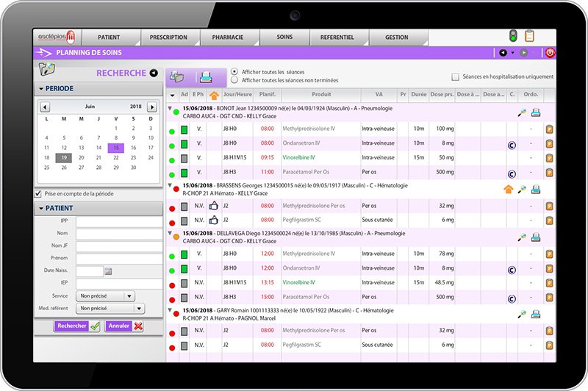Print BONOT Jean session via printer icon
Image resolution: width=588 pixels, height=391 pixels.
point(536,112)
